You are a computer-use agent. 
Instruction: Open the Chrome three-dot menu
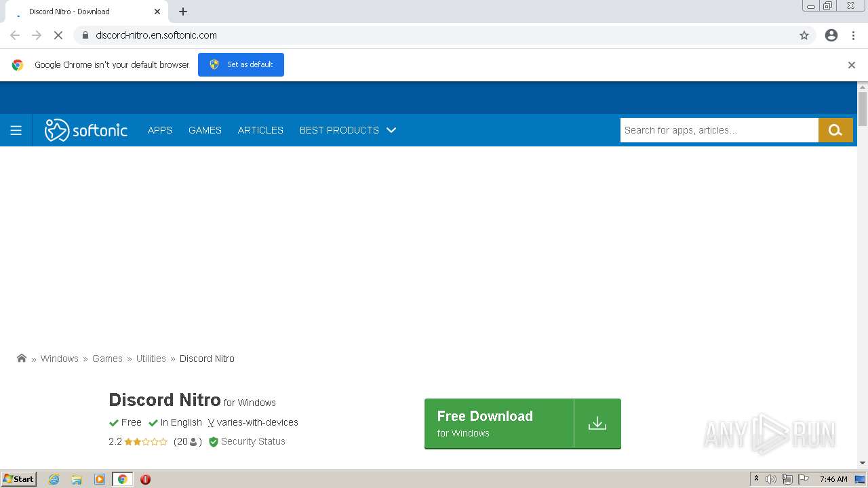pyautogui.click(x=853, y=35)
